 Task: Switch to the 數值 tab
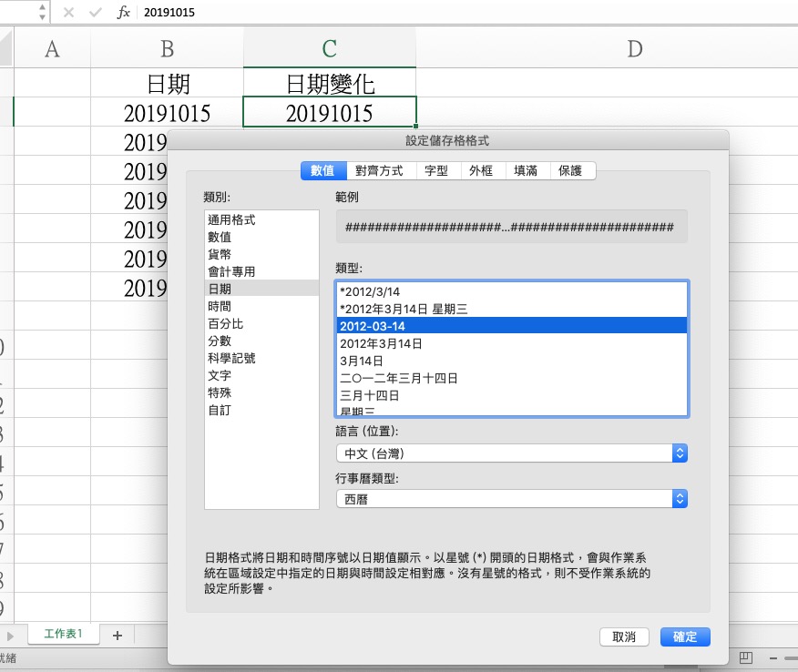click(x=323, y=171)
